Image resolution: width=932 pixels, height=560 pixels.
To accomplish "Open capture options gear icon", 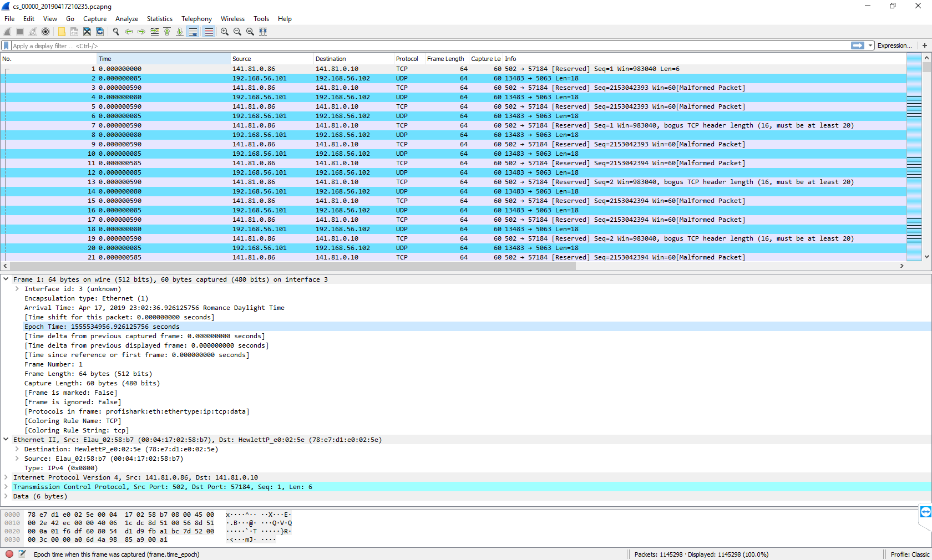I will [x=45, y=32].
